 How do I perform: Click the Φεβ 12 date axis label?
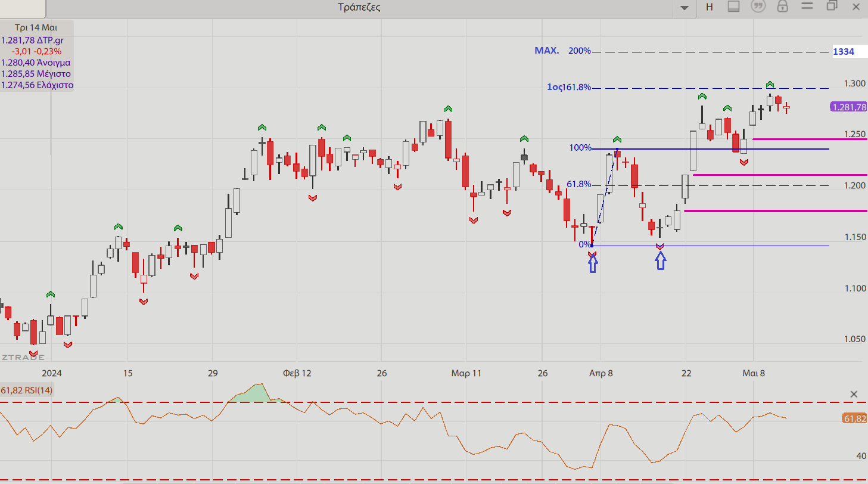tap(297, 374)
